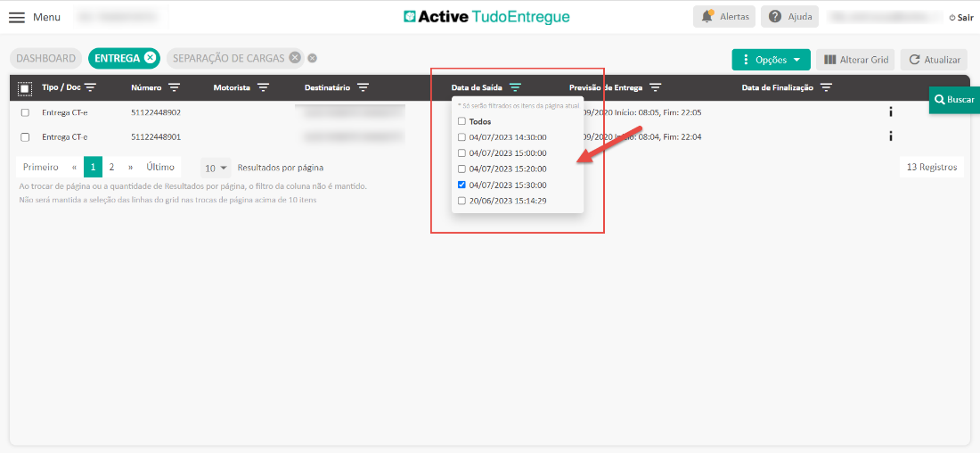Image resolution: width=980 pixels, height=453 pixels.
Task: Go to Primeiro page
Action: click(x=41, y=167)
